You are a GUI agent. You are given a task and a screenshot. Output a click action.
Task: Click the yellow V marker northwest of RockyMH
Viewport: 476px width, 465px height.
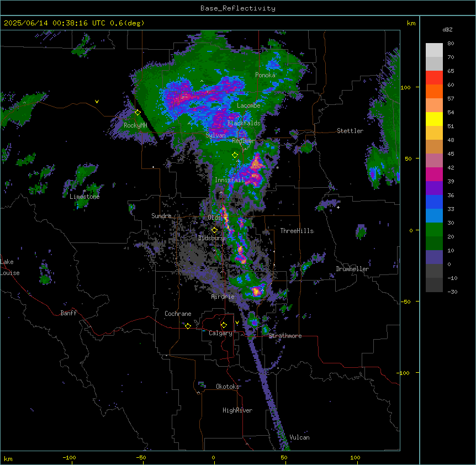pos(97,102)
